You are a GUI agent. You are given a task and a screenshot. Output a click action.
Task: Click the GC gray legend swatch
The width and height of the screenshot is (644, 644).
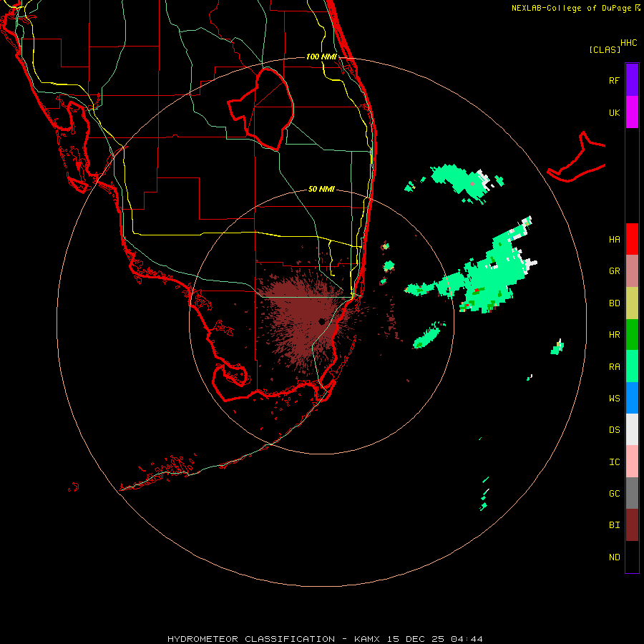632,493
